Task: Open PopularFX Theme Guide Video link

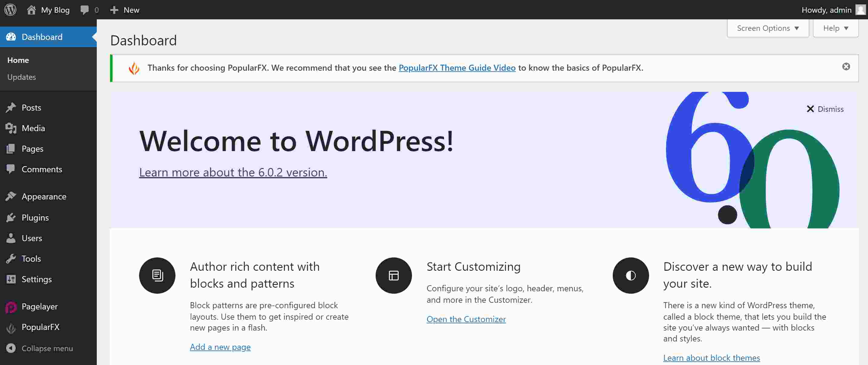Action: point(457,68)
